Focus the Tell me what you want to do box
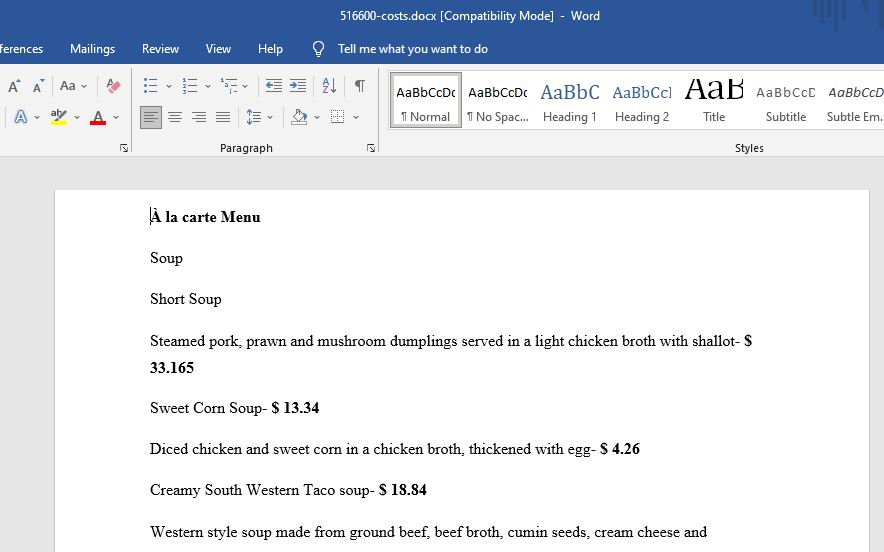Viewport: 884px width, 552px height. [x=413, y=49]
